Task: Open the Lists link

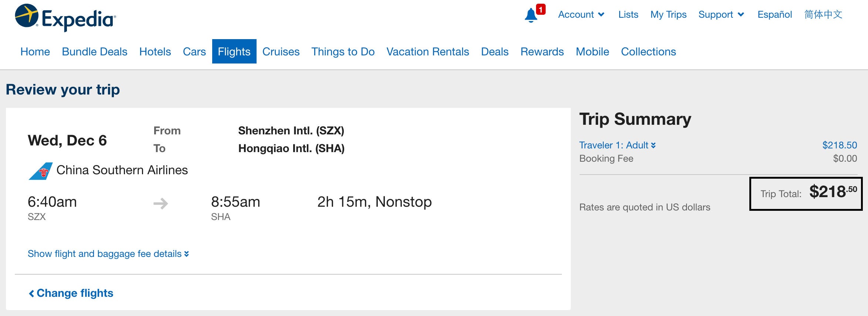Action: tap(628, 14)
